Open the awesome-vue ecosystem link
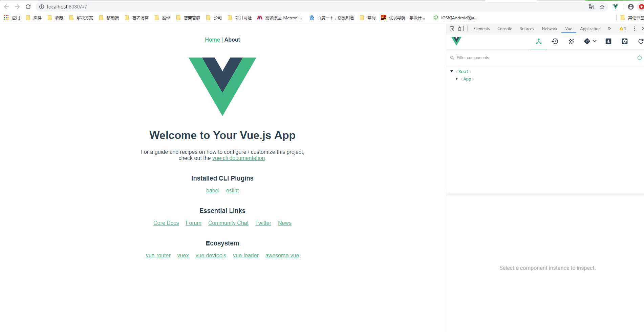 (x=282, y=255)
